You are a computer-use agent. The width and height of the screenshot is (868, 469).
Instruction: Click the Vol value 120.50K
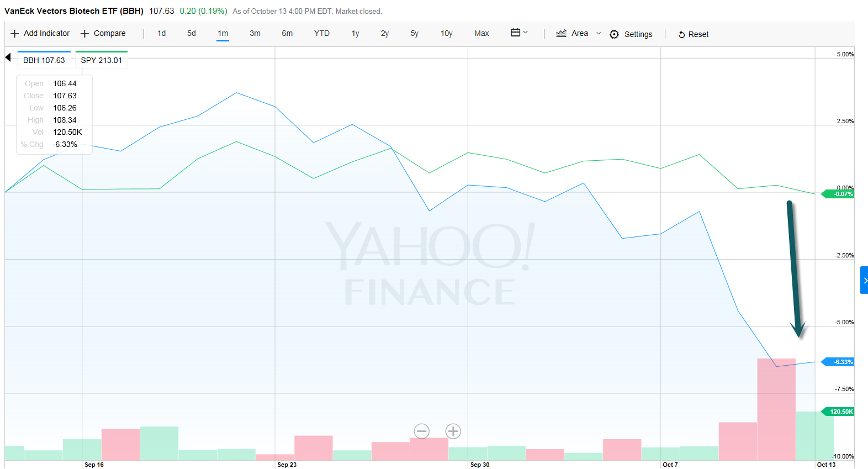coord(67,132)
